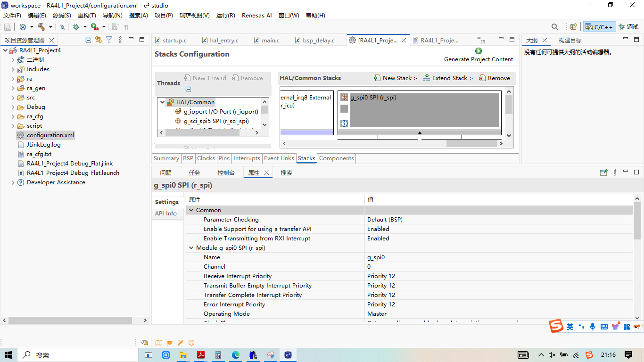644x362 pixels.
Task: Click Remove button in HAL/Common Stacks
Action: (x=494, y=78)
